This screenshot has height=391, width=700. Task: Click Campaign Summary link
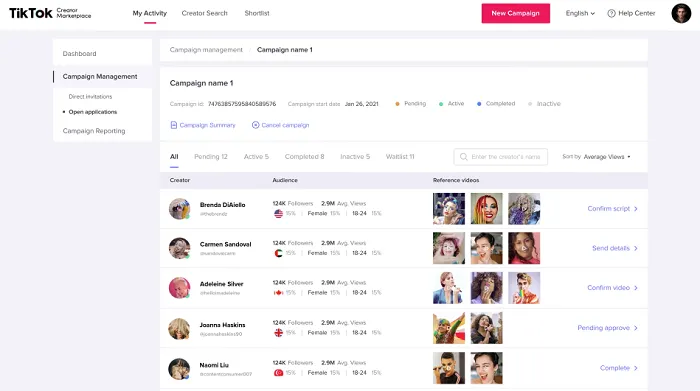pos(207,125)
